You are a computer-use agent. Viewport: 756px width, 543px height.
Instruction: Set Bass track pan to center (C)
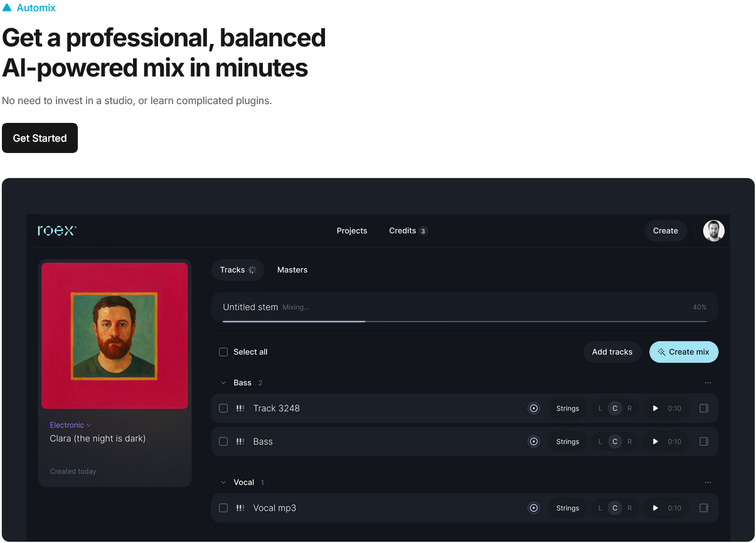[x=615, y=441]
